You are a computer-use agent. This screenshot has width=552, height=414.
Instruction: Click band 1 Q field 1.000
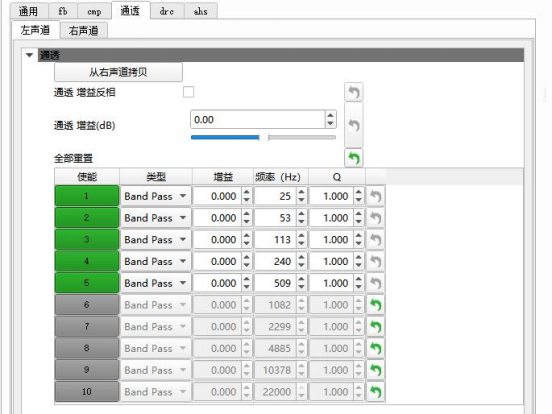(x=332, y=196)
